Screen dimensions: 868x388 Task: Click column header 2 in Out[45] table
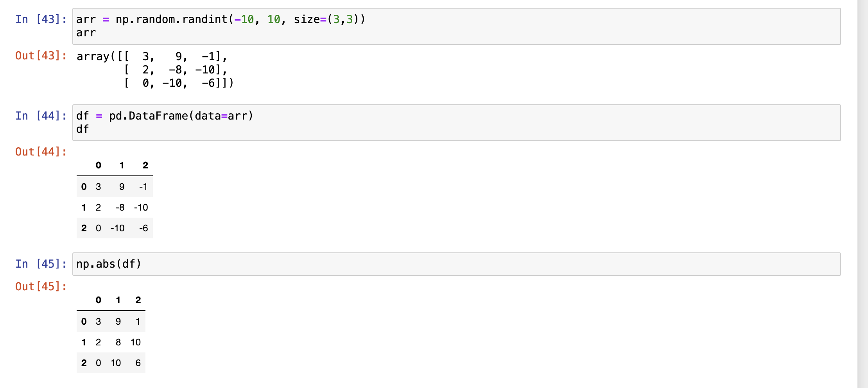(138, 300)
